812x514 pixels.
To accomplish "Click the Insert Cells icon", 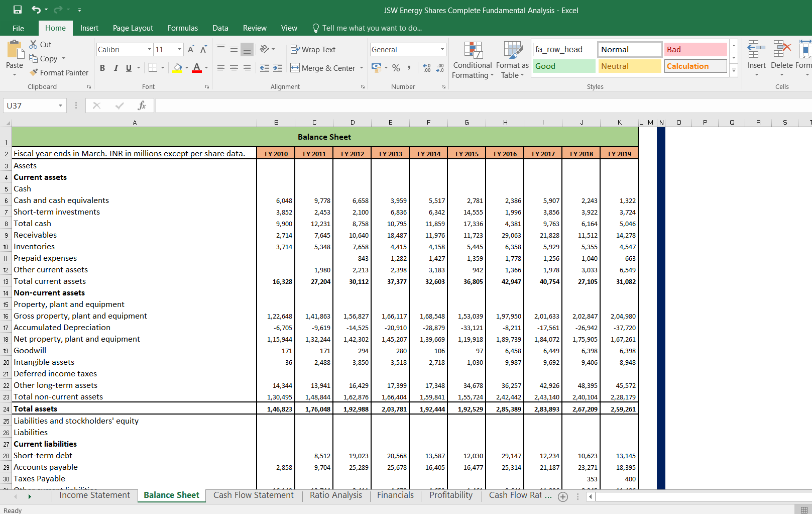I will [x=756, y=50].
